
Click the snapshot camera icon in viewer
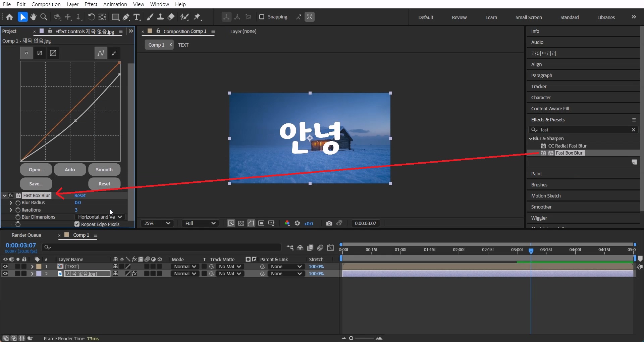pyautogui.click(x=329, y=223)
